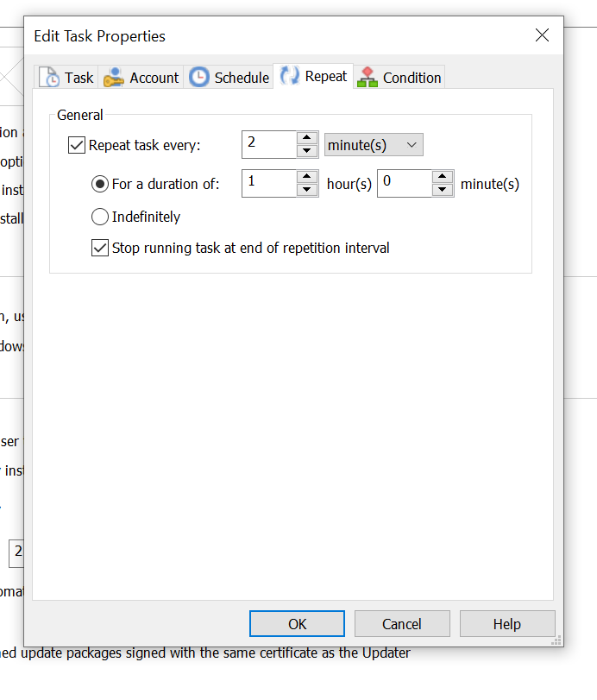Click the Schedule tab clock icon
Screen dimensions: 597x700
pos(199,78)
